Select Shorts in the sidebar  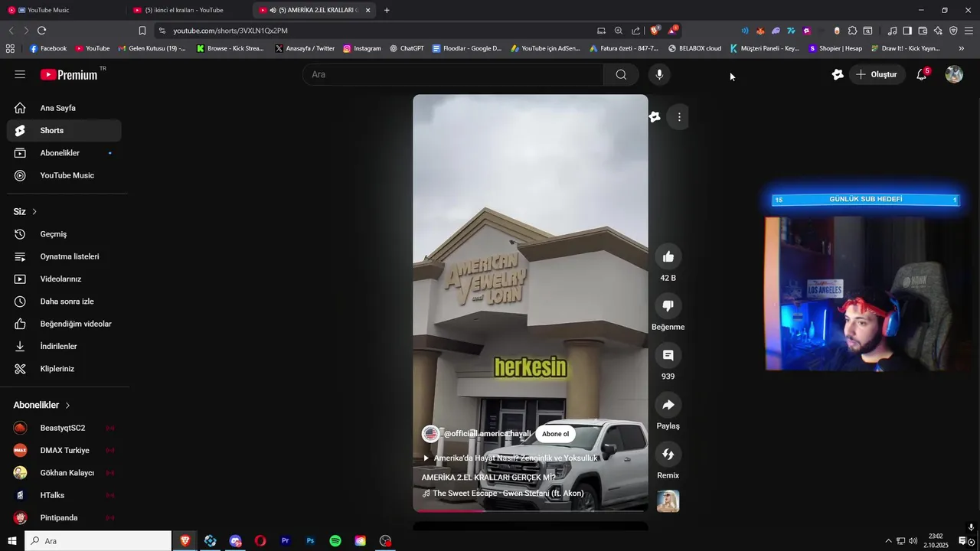click(x=64, y=131)
